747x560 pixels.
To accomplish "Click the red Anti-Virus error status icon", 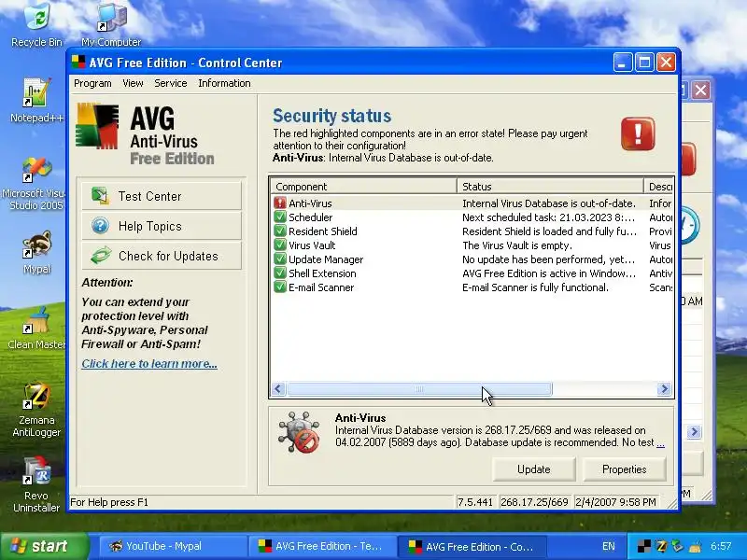I will click(x=279, y=203).
